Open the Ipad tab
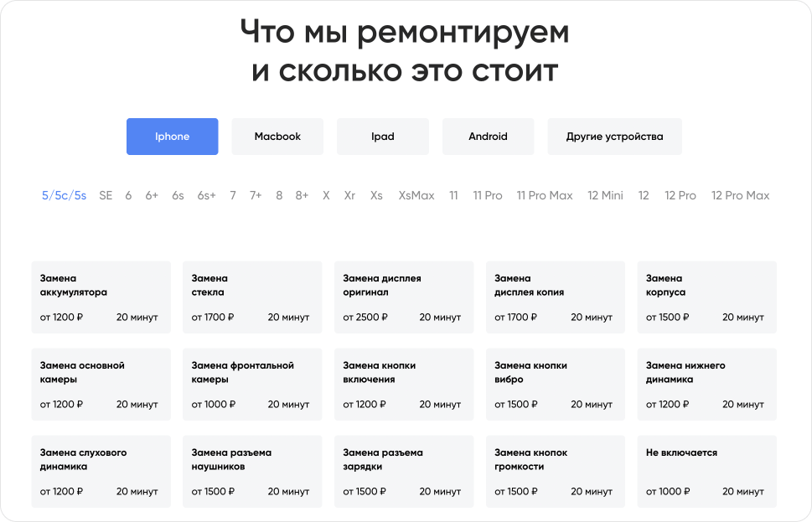 [383, 137]
